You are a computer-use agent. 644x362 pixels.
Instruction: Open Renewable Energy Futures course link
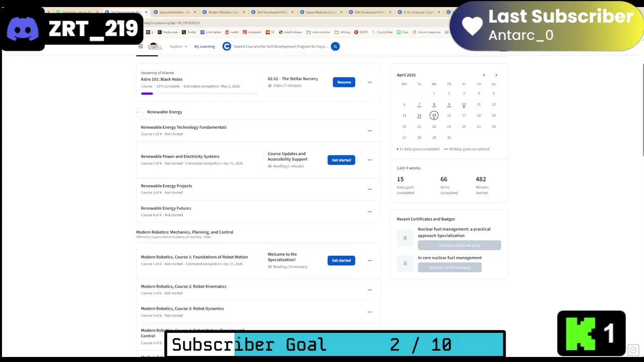[x=166, y=208]
